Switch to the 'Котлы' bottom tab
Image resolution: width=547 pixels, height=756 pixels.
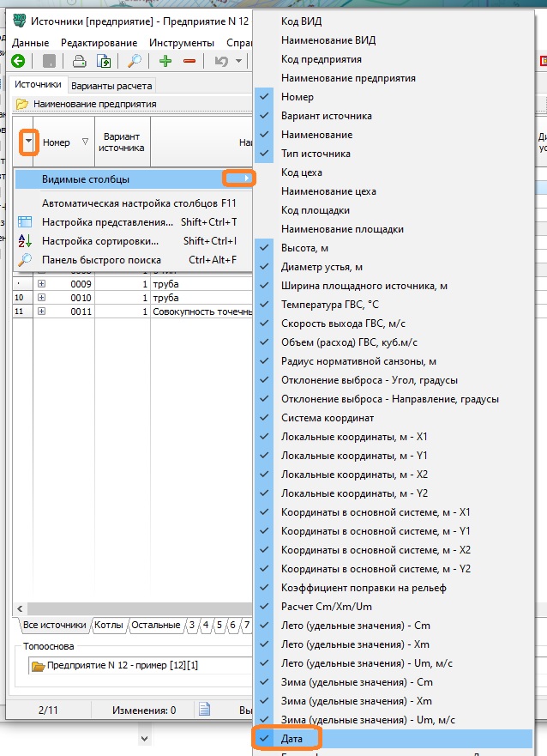pyautogui.click(x=109, y=625)
